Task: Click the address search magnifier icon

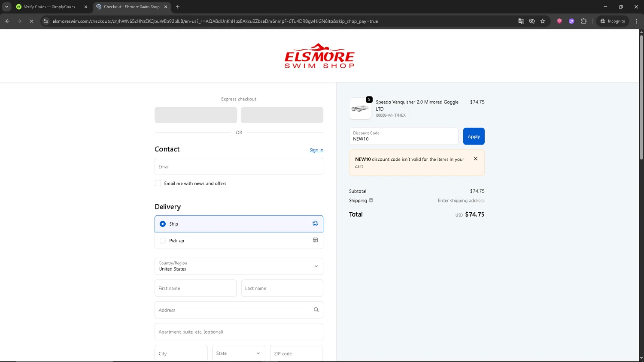Action: (x=316, y=310)
